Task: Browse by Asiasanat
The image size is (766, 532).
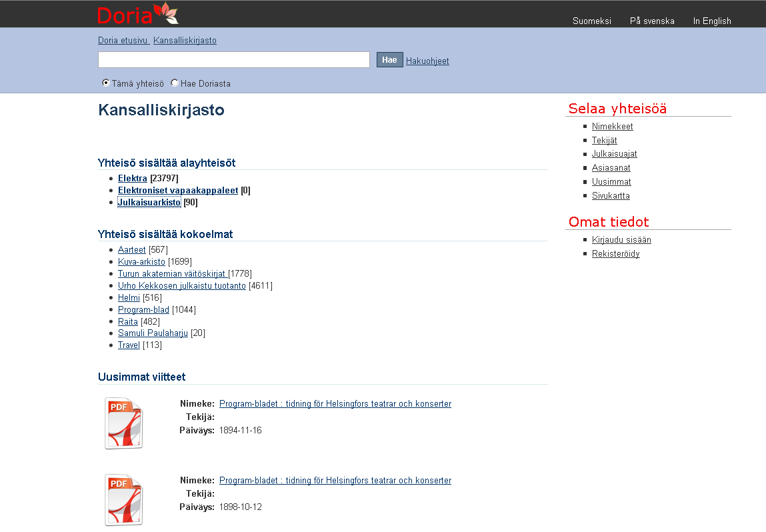Action: (x=611, y=167)
